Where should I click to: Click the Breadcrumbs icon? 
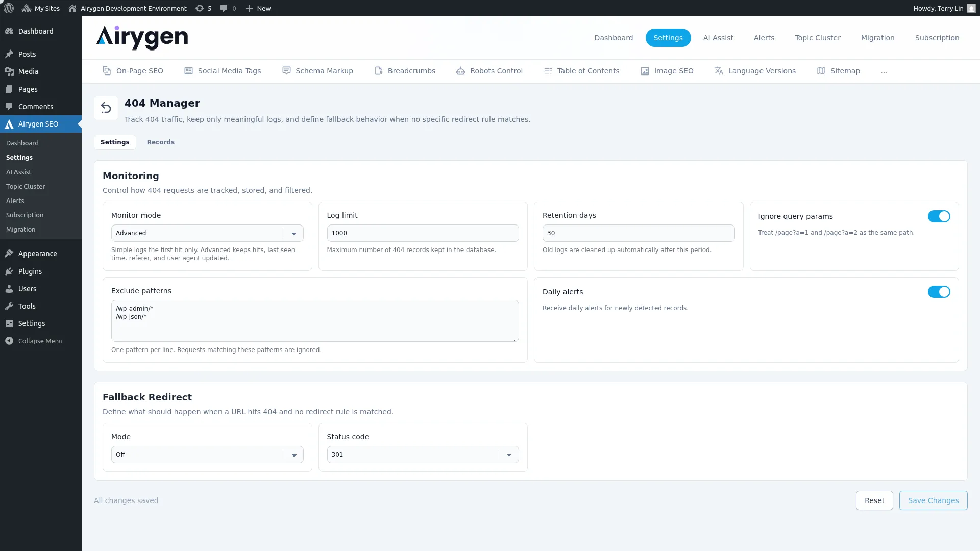[379, 71]
